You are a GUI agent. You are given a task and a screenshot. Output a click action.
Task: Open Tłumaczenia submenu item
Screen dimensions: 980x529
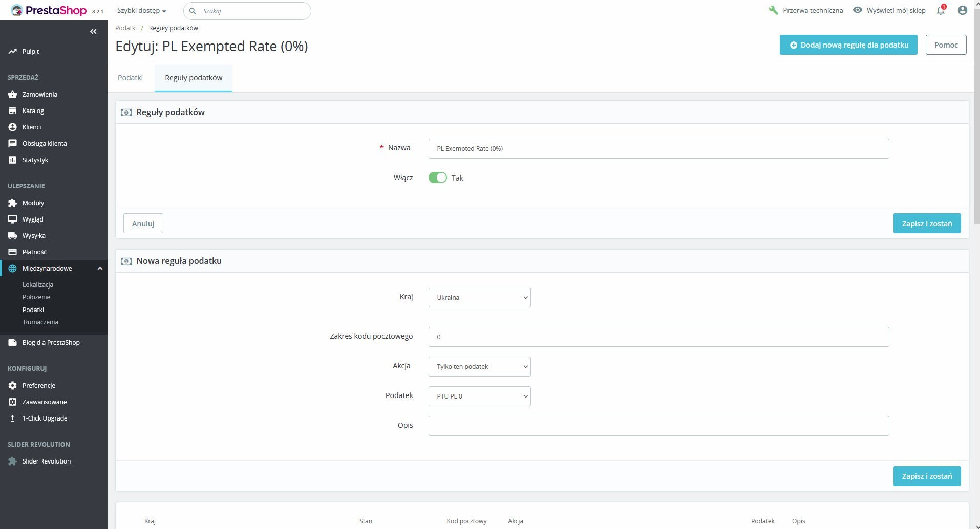coord(40,322)
